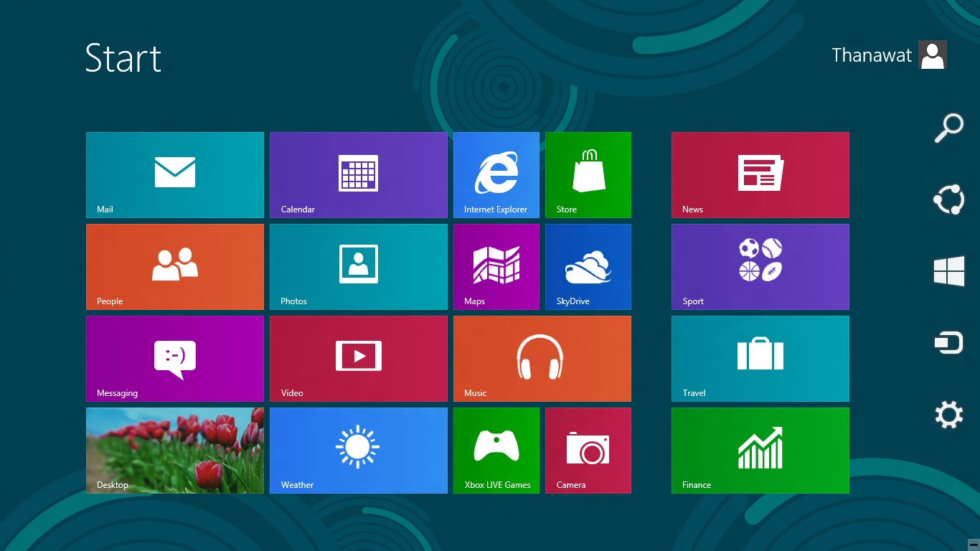Open the Maps tile
This screenshot has width=980, height=551.
(496, 267)
